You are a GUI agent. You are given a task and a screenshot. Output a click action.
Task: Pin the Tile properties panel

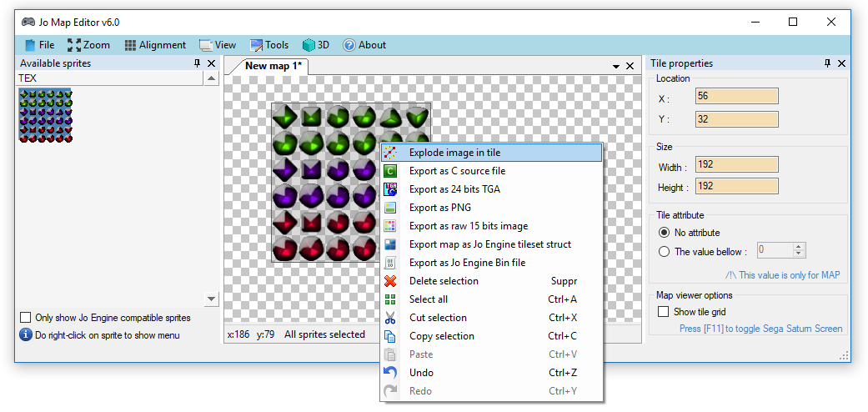point(828,63)
